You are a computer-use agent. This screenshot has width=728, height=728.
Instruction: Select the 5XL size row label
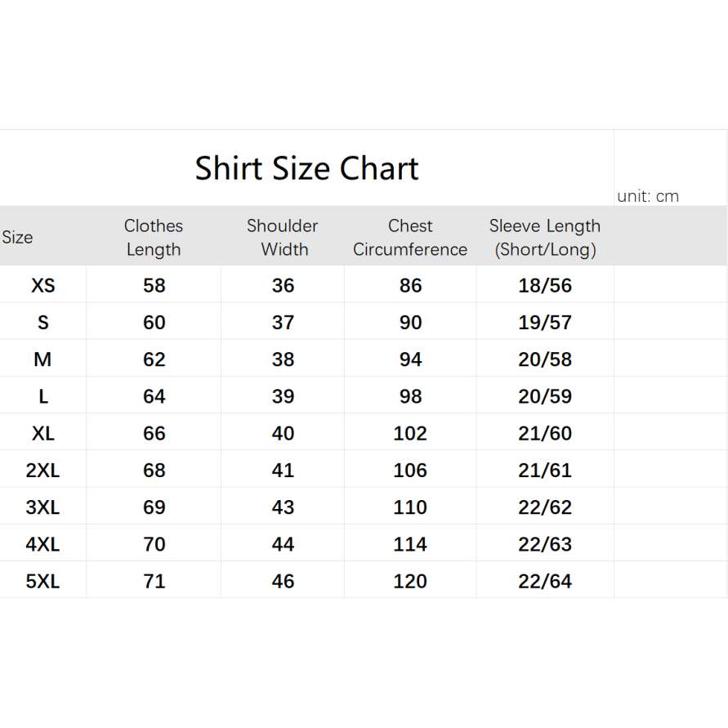tap(42, 581)
